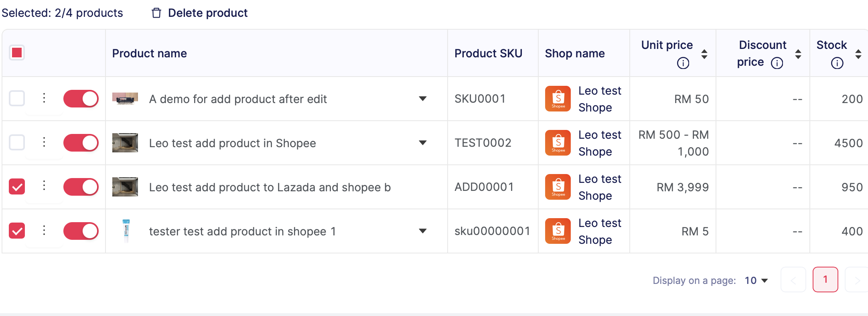Sort the table by Unit price
Screen dimensions: 868x316
pos(704,54)
